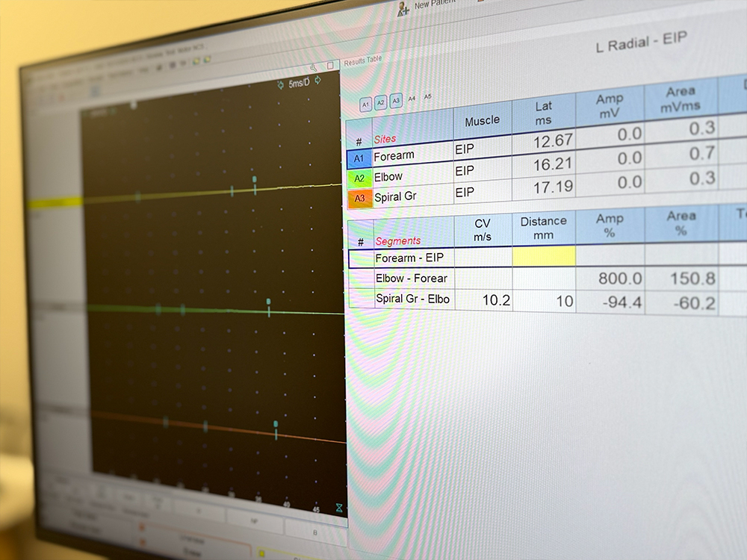The height and width of the screenshot is (560, 747).
Task: Click the New Patient icon
Action: pos(403,8)
